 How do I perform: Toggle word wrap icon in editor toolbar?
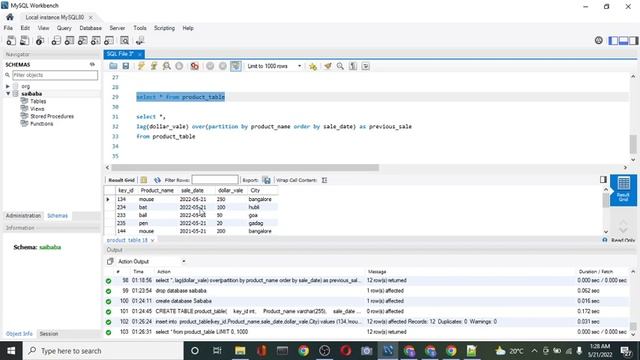click(365, 66)
